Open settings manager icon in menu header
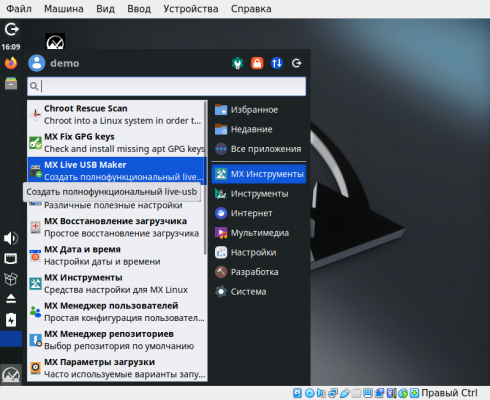This screenshot has width=490, height=400. [238, 63]
